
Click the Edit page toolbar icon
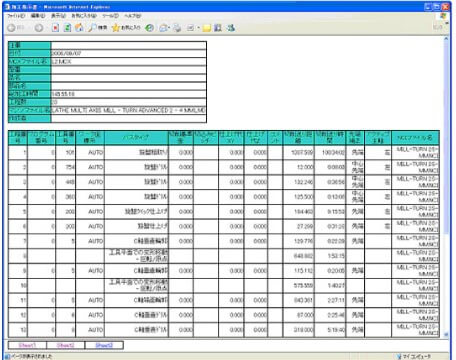point(190,28)
